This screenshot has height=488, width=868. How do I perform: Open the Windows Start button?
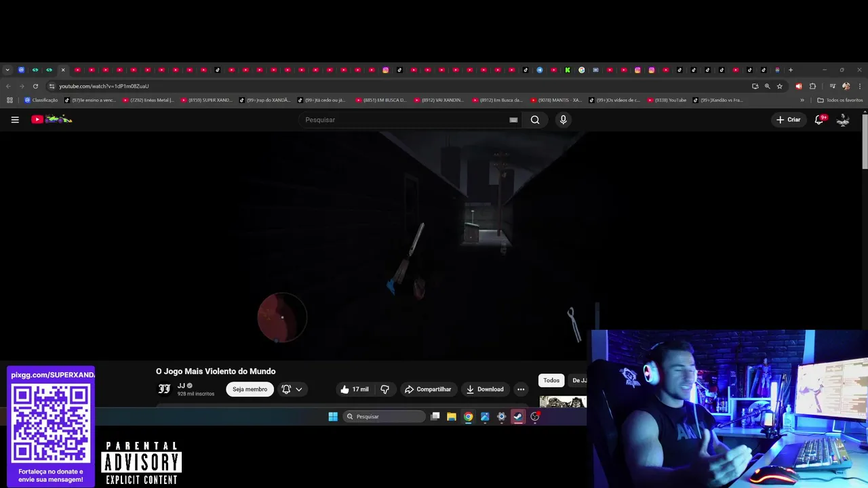coord(333,416)
